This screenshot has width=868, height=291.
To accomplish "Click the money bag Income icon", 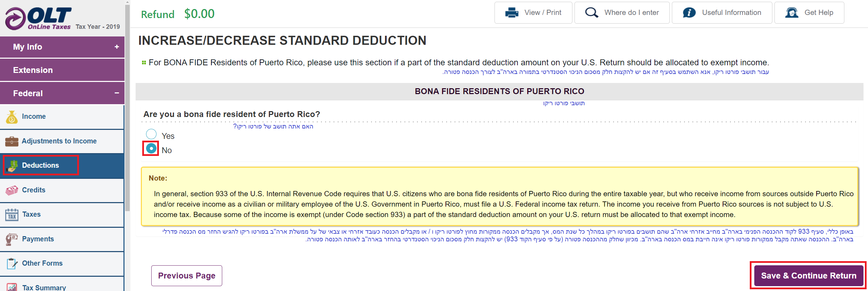I will (x=12, y=117).
